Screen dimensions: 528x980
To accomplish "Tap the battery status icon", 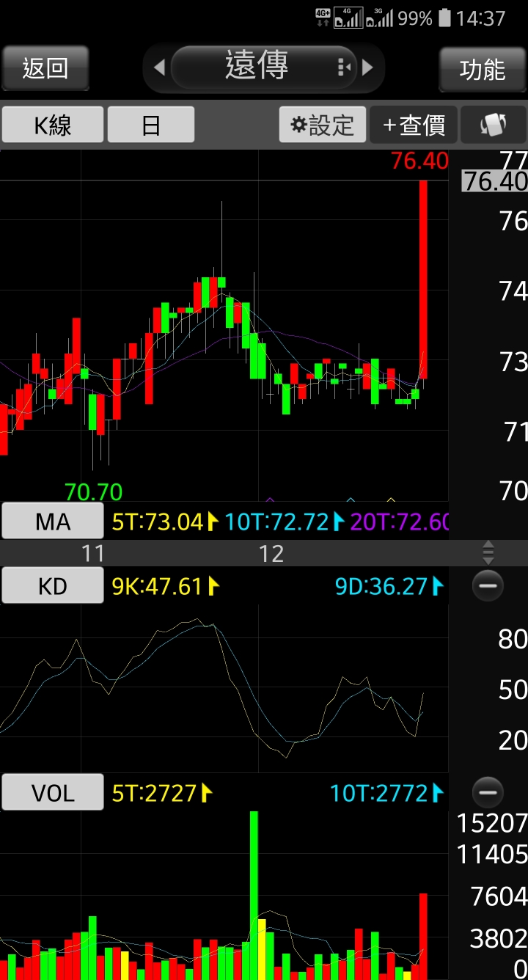I will pos(444,18).
